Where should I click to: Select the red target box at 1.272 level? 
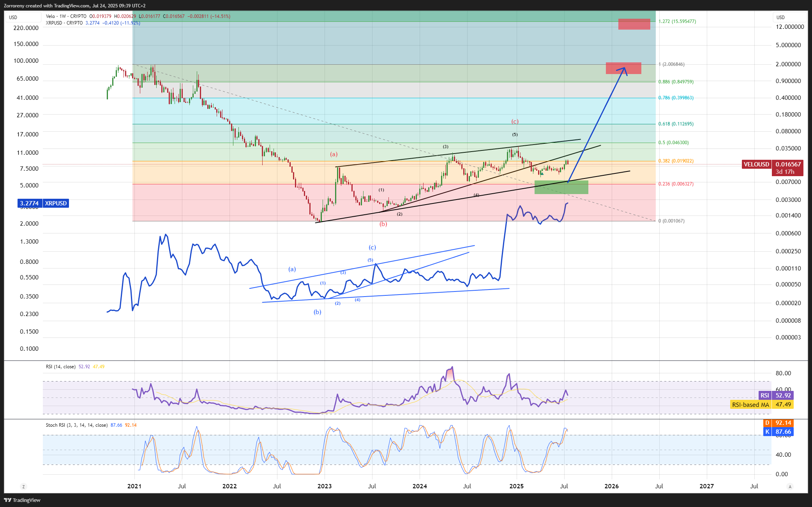[x=634, y=24]
